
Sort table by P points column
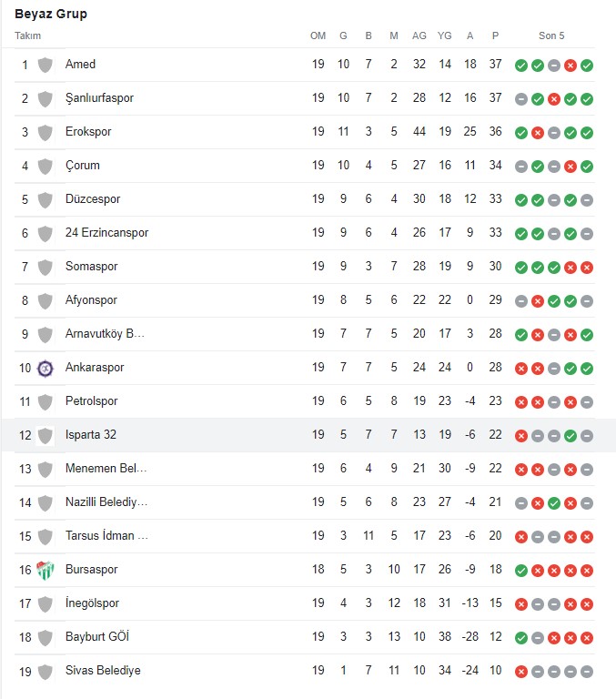click(495, 35)
